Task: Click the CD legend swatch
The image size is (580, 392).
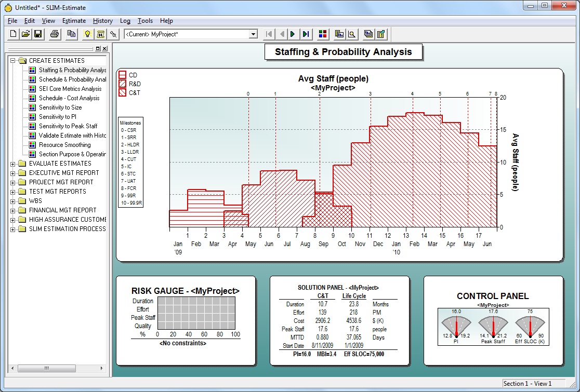Action: click(x=122, y=75)
